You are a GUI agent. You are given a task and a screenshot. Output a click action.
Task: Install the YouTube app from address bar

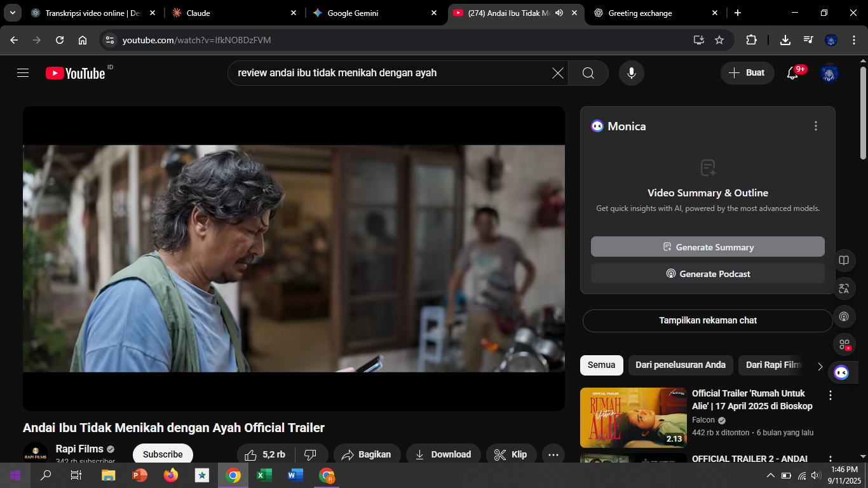coord(699,40)
